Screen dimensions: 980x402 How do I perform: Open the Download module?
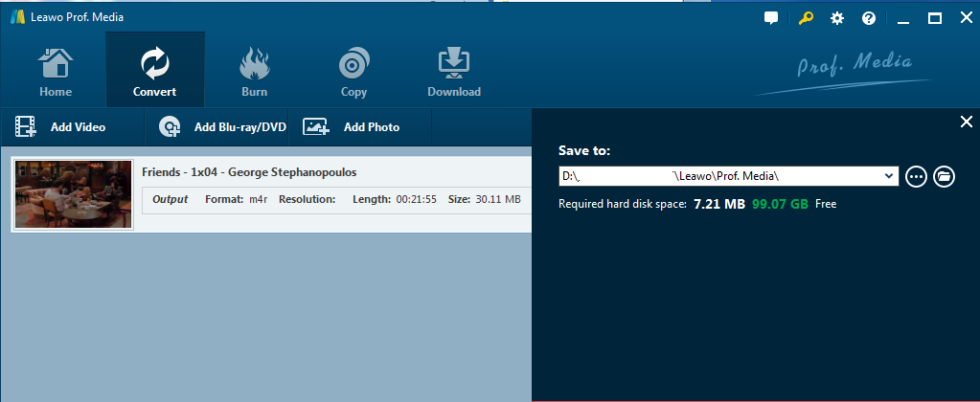pos(454,71)
